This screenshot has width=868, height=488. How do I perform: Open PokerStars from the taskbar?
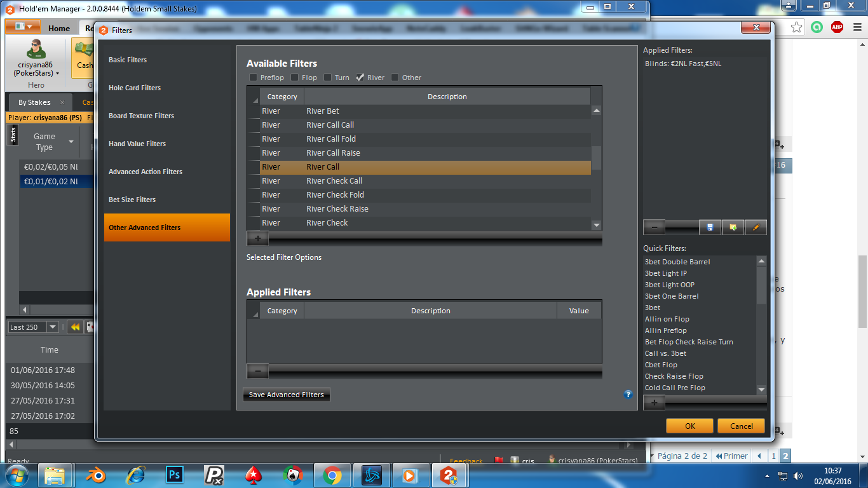[x=253, y=475]
